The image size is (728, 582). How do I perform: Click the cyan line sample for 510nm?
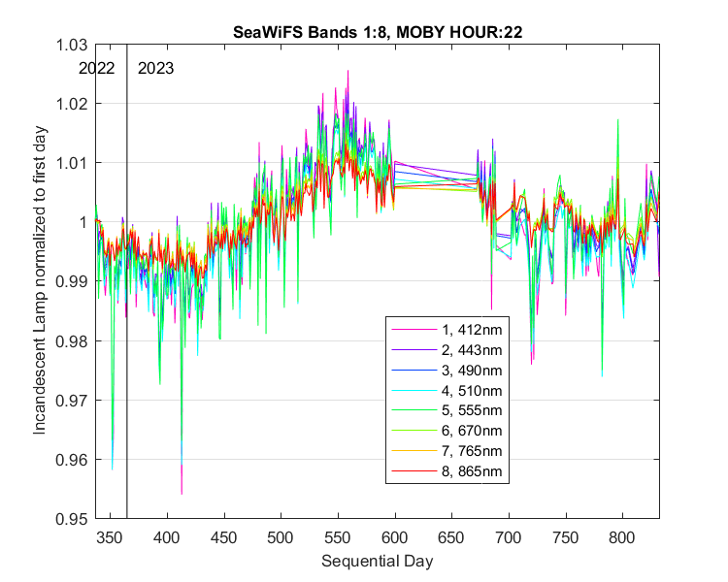[x=414, y=391]
